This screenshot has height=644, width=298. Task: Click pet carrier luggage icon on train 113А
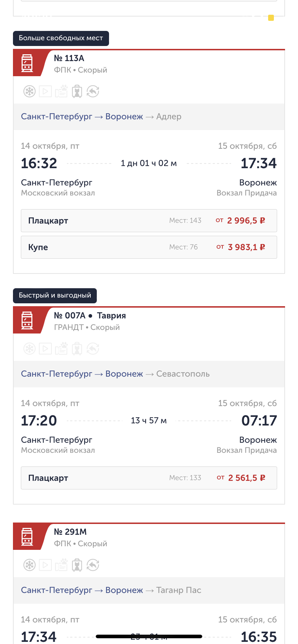[x=77, y=92]
